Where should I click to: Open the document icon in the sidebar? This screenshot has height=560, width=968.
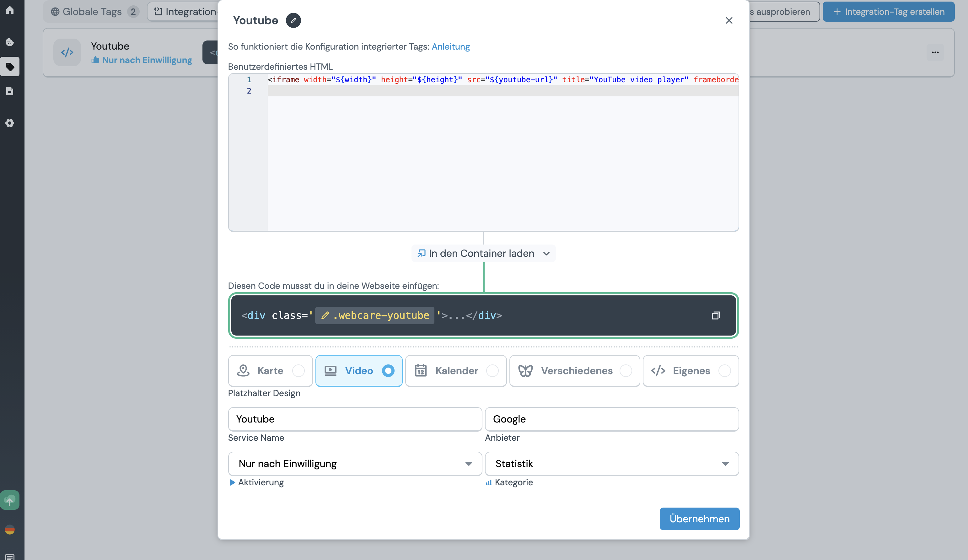tap(10, 91)
